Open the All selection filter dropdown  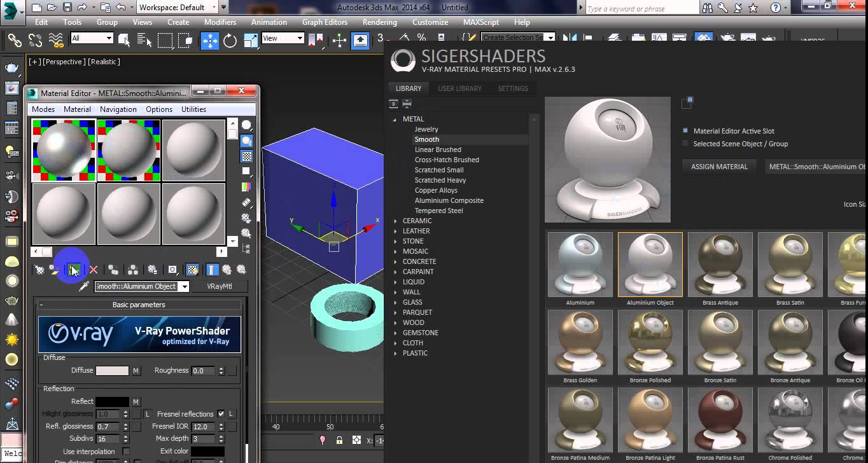pos(109,38)
